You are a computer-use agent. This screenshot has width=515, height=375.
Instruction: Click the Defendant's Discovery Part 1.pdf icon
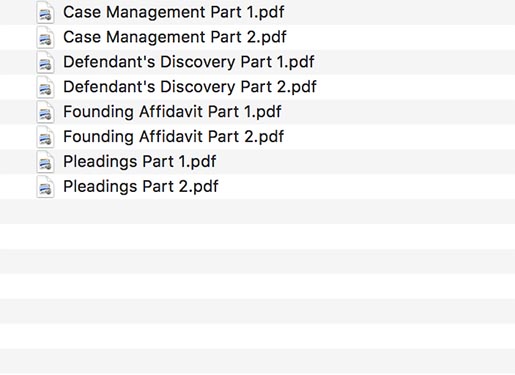click(45, 62)
